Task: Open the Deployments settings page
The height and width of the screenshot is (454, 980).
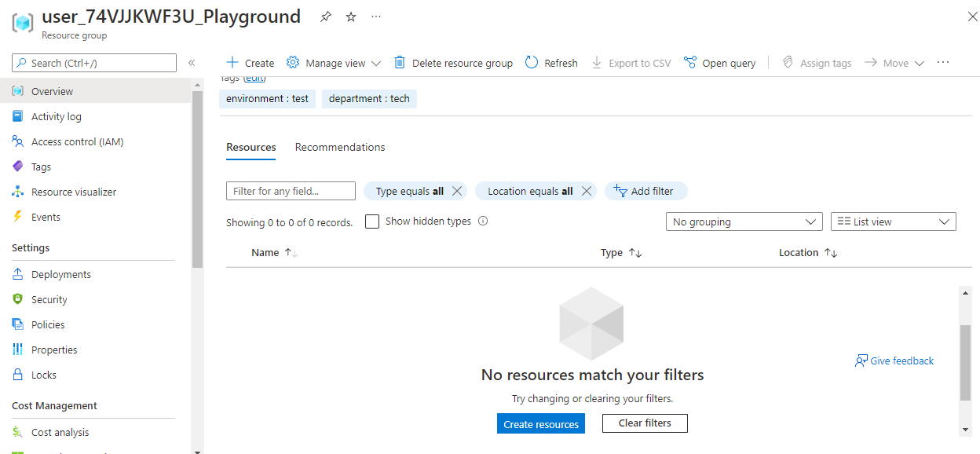Action: (x=60, y=273)
